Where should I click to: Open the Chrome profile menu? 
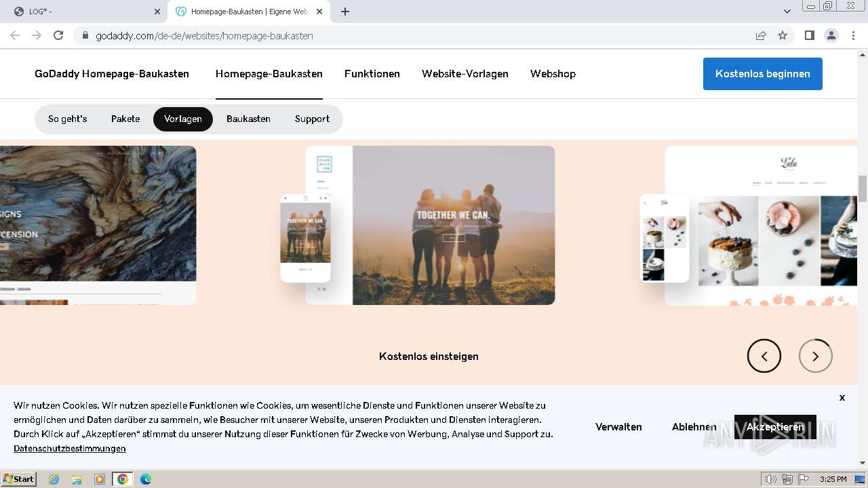(x=831, y=35)
